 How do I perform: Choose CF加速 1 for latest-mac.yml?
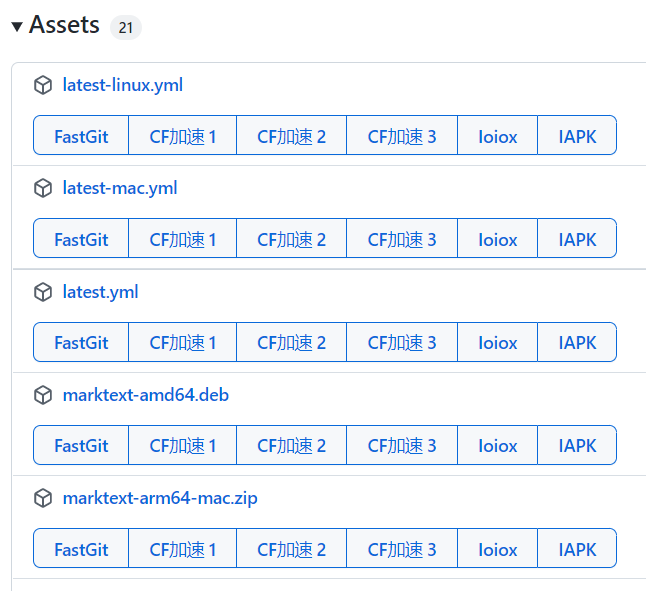click(x=183, y=239)
